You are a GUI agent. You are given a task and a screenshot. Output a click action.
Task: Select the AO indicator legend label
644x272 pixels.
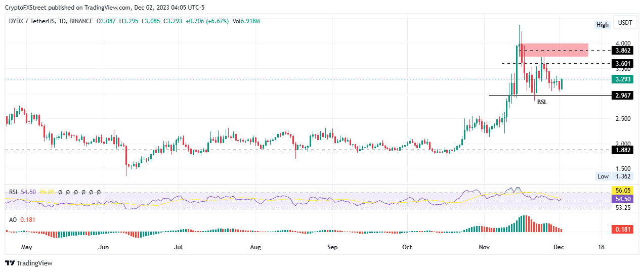tap(13, 219)
